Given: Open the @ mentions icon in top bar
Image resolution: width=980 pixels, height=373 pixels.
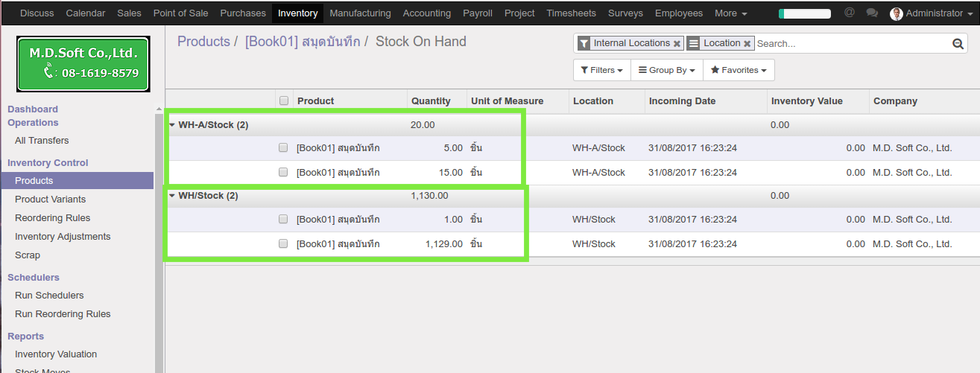Looking at the screenshot, I should [x=849, y=13].
